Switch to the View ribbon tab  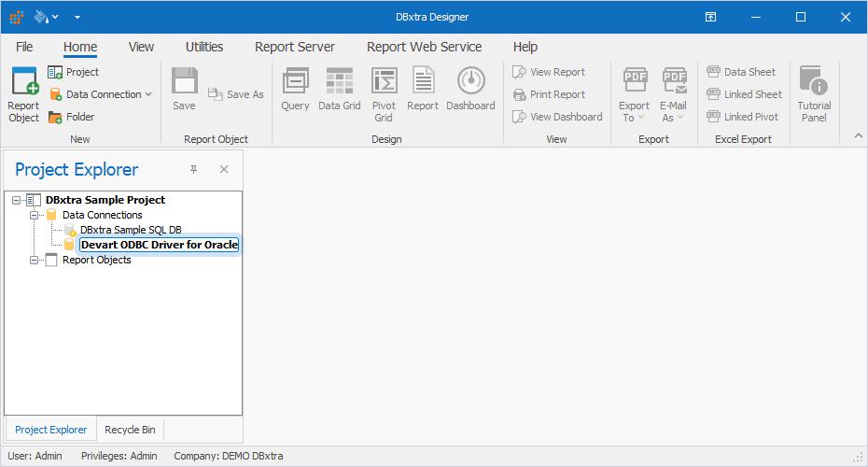pyautogui.click(x=141, y=47)
